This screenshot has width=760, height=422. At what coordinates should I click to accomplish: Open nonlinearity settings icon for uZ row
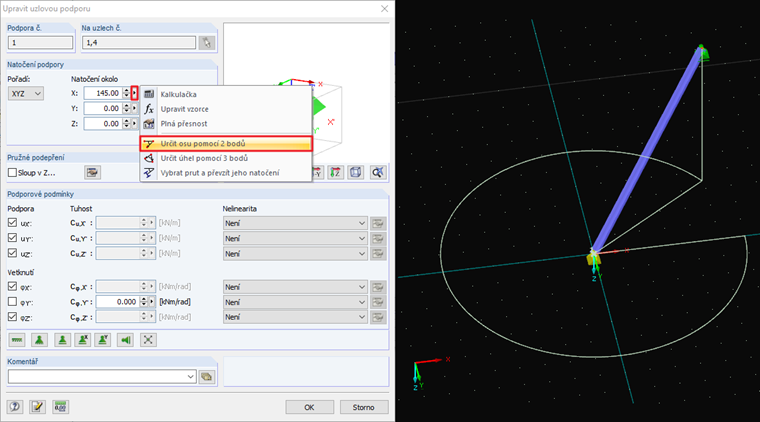378,254
